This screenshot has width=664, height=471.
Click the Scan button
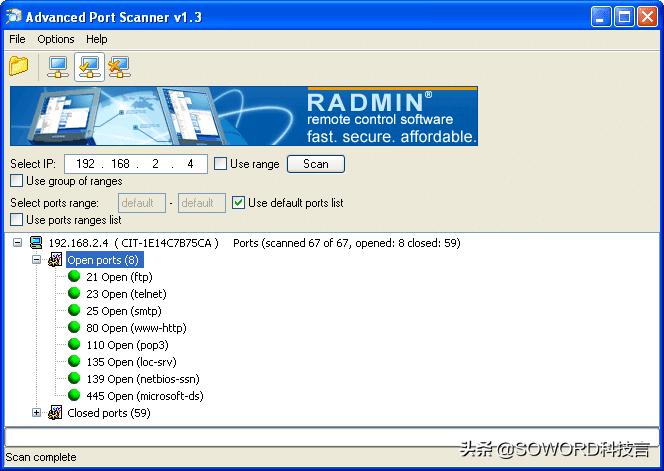click(316, 164)
